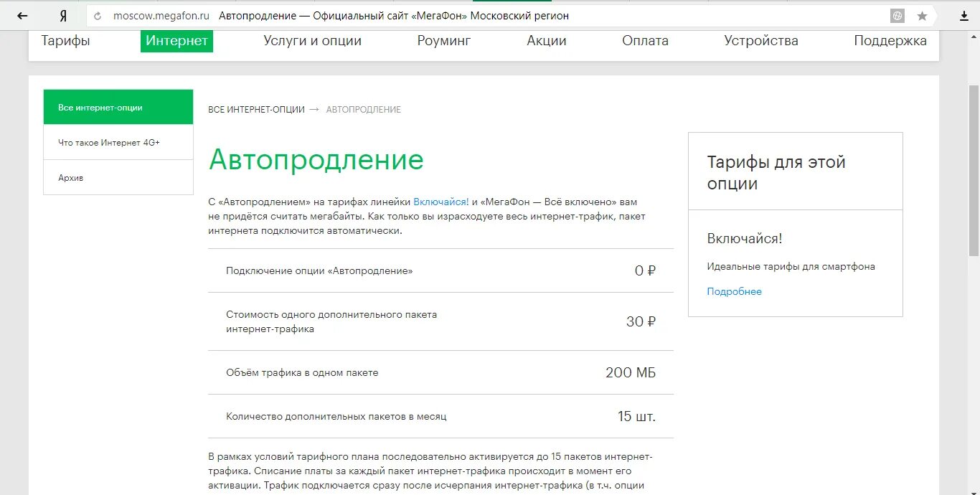Select Все интернет-опции in the sidebar

pyautogui.click(x=118, y=108)
